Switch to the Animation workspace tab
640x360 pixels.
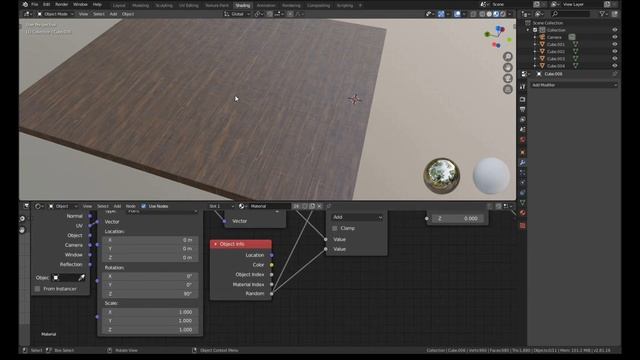(x=266, y=5)
